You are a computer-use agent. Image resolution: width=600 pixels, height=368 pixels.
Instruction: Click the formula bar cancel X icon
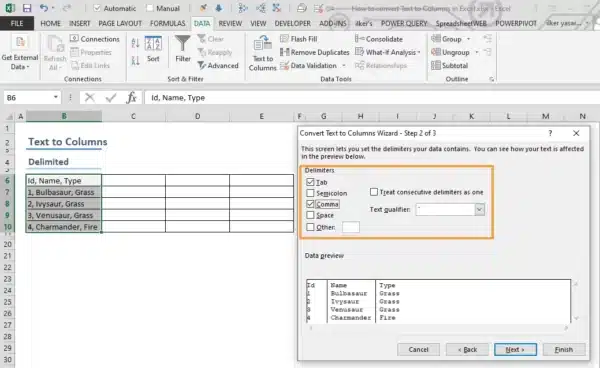click(90, 98)
